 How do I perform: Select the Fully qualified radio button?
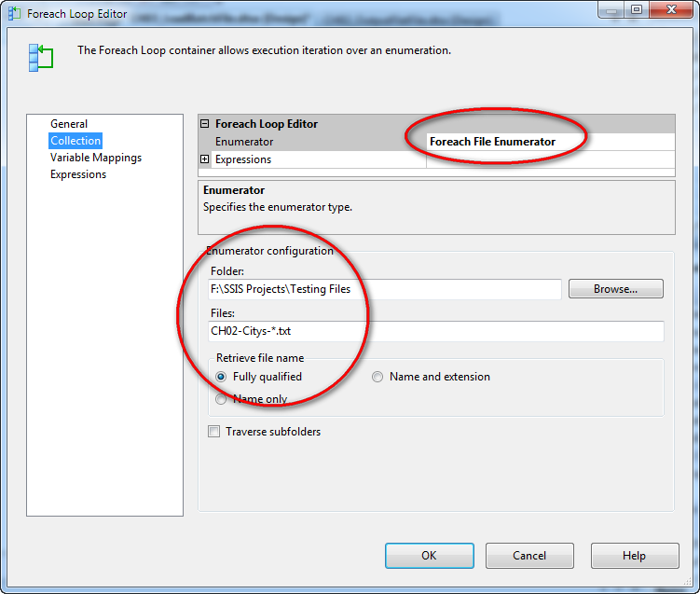click(x=221, y=377)
